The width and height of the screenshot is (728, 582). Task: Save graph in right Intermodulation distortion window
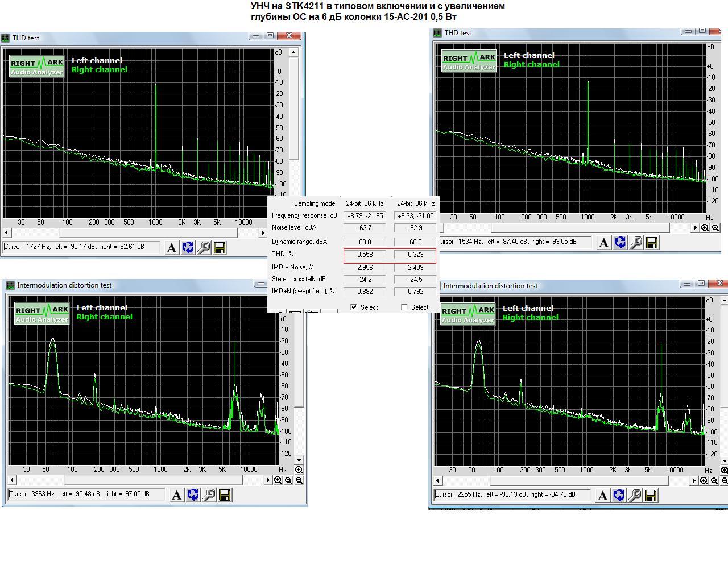[651, 496]
